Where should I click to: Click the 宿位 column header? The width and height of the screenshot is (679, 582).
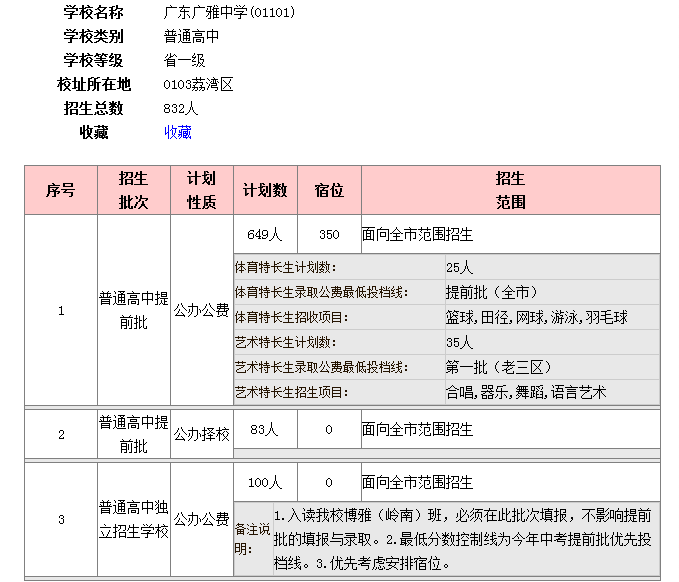pos(329,190)
